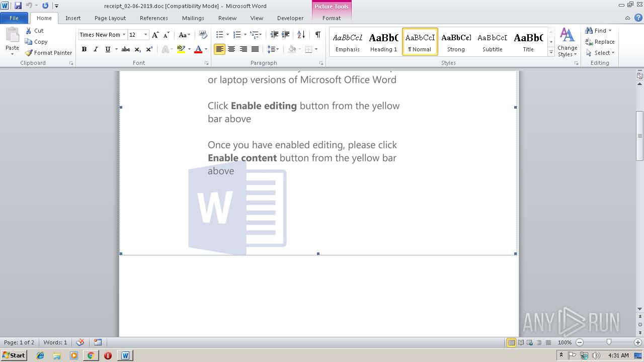
Task: Toggle Outline view in status bar
Action: point(538,342)
